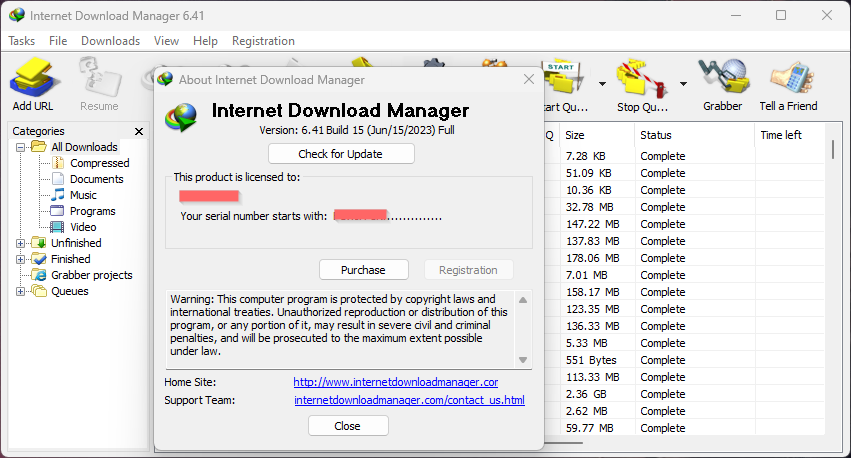The height and width of the screenshot is (458, 851).
Task: Open the View menu
Action: 166,41
